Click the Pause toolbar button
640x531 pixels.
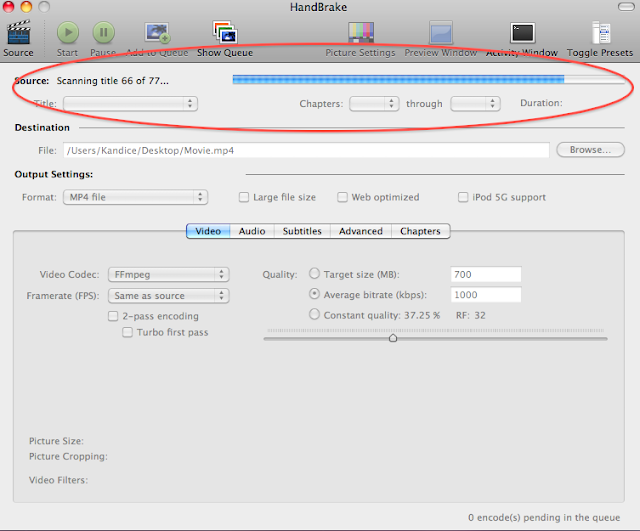pyautogui.click(x=103, y=33)
